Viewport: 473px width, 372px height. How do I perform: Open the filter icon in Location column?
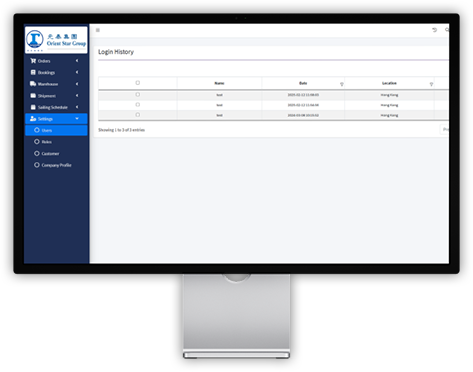point(431,84)
